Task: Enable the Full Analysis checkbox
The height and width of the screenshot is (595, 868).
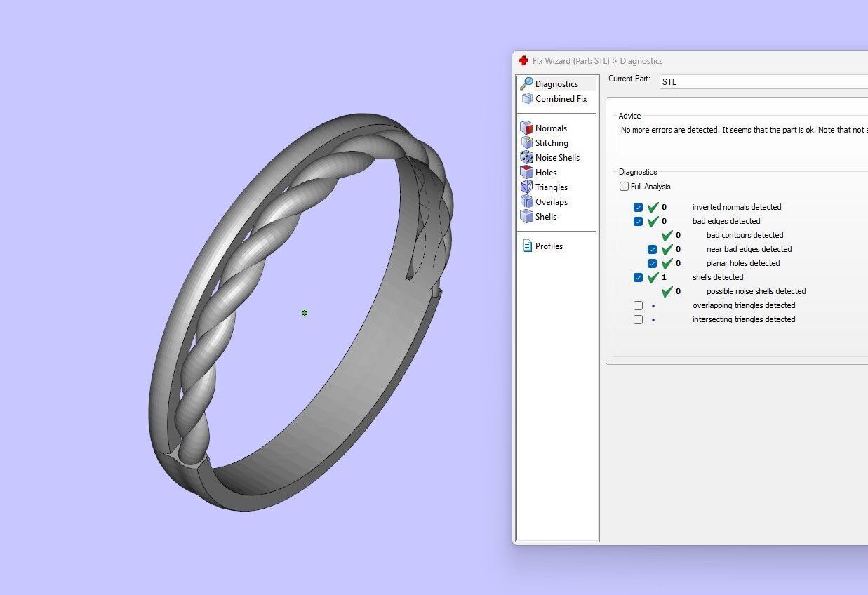Action: (x=624, y=187)
